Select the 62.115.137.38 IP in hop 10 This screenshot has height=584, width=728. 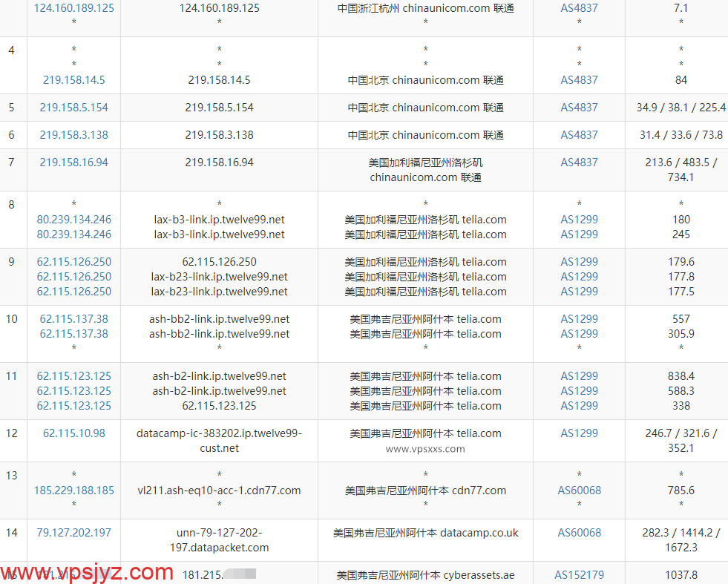73,318
